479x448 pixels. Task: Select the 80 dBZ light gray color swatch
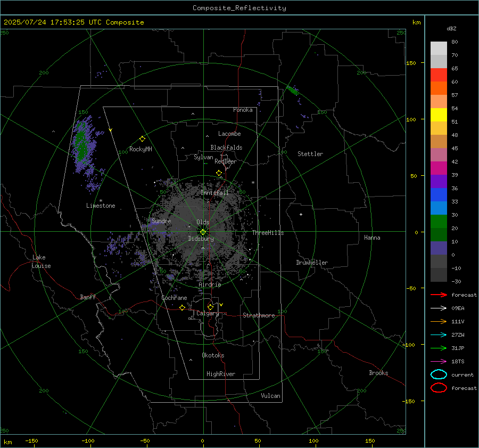coord(439,48)
